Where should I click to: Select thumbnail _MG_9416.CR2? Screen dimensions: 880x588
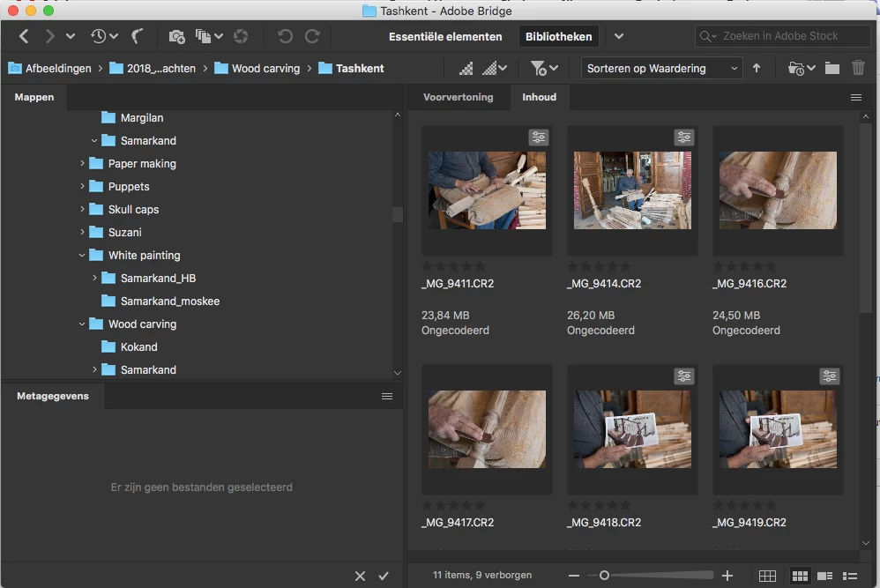(778, 190)
